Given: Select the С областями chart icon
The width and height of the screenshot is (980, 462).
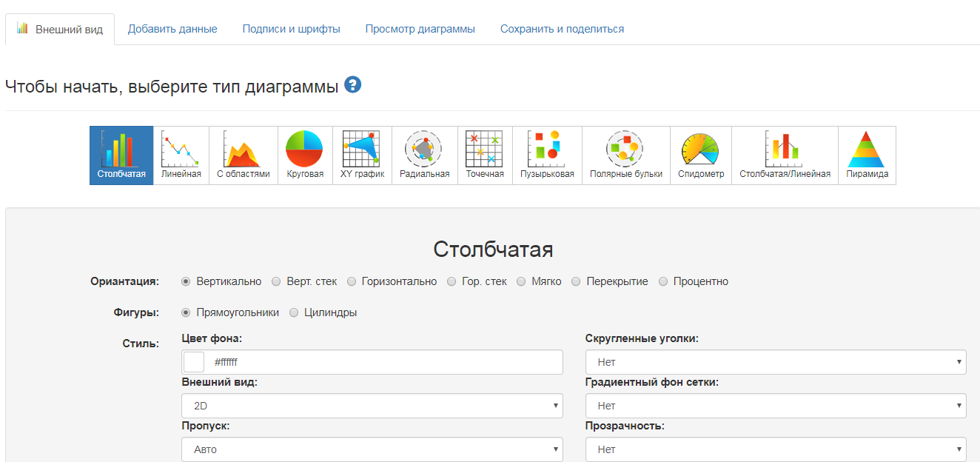Looking at the screenshot, I should pyautogui.click(x=243, y=154).
